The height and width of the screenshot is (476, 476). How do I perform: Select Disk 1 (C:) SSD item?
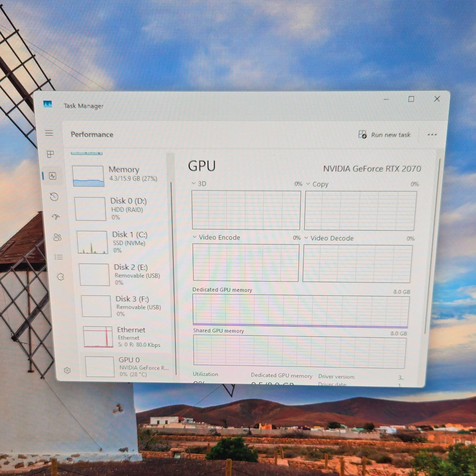click(x=122, y=242)
